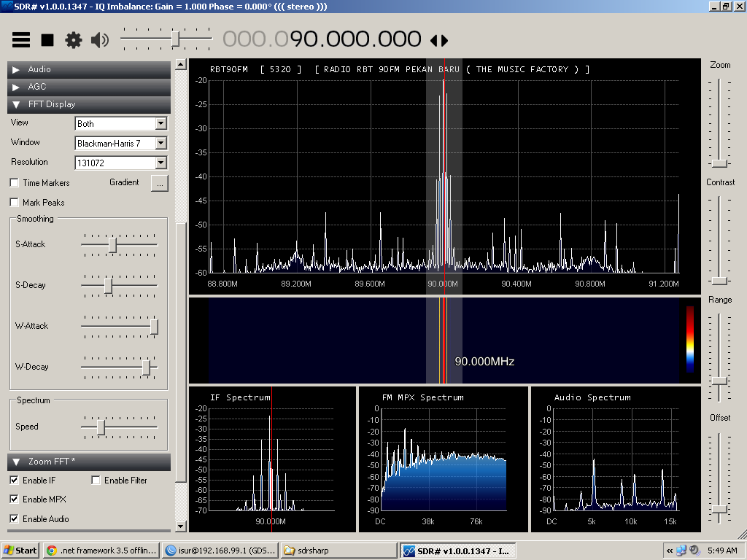The width and height of the screenshot is (747, 560).
Task: Adjust the W-Decay slider
Action: [146, 367]
